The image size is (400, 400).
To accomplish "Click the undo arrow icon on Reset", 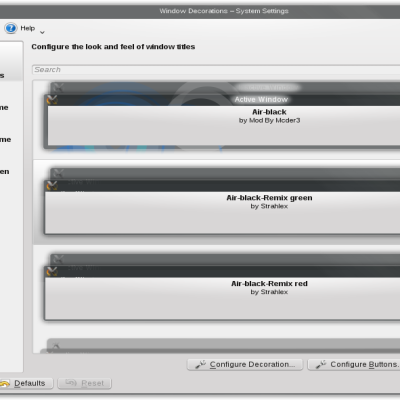I will tap(71, 383).
